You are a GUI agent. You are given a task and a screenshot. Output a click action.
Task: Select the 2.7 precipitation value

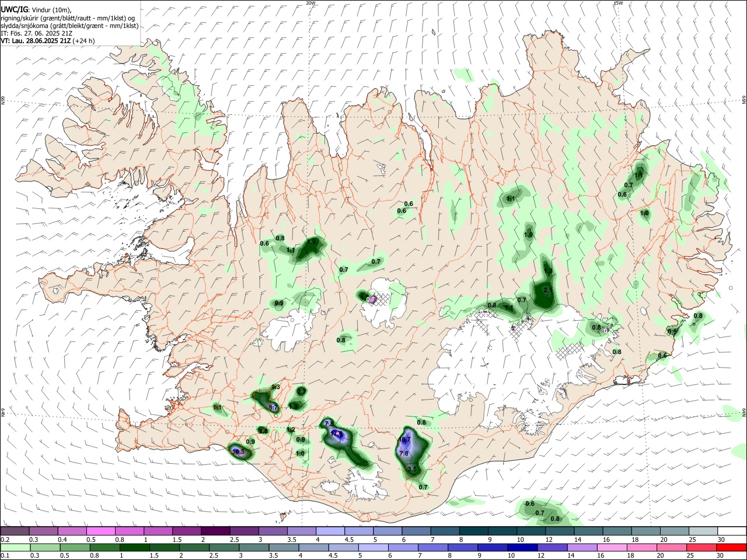(301, 390)
